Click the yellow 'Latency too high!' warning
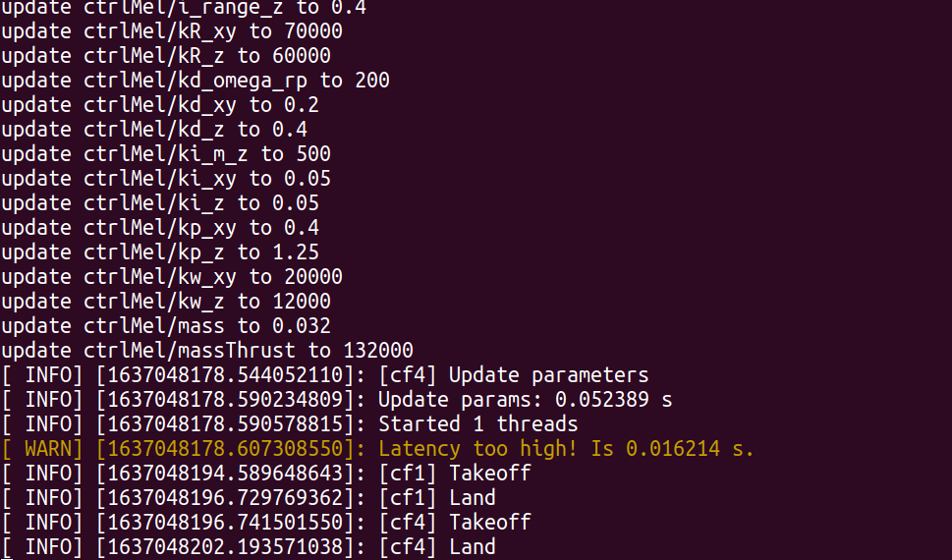 tap(566, 449)
